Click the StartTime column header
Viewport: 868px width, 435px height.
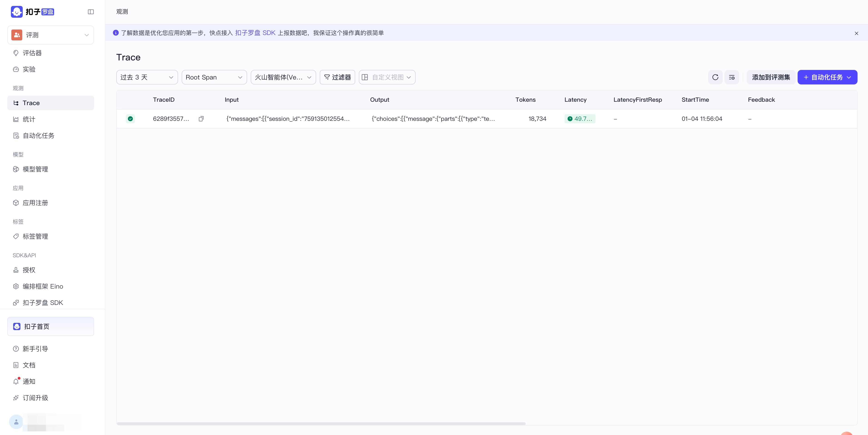point(695,100)
